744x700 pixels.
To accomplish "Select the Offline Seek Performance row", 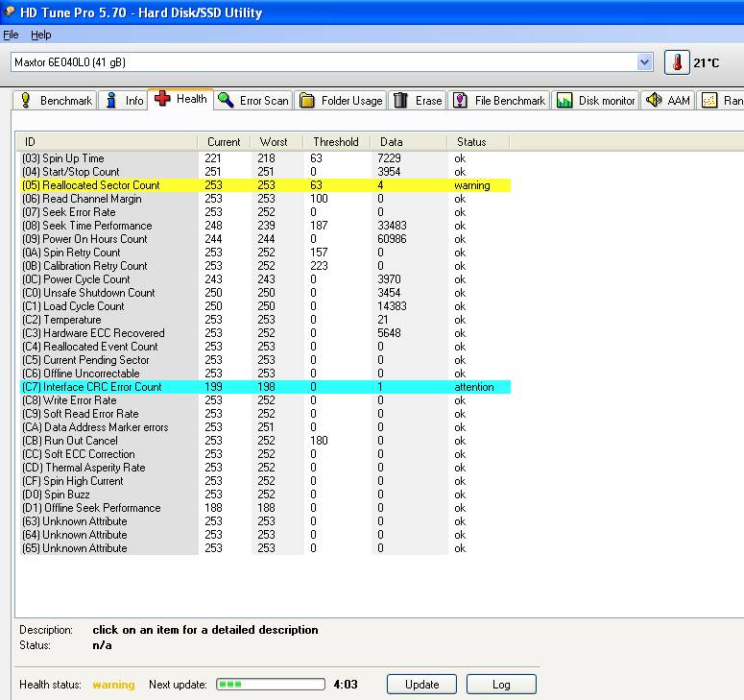I will click(x=265, y=508).
